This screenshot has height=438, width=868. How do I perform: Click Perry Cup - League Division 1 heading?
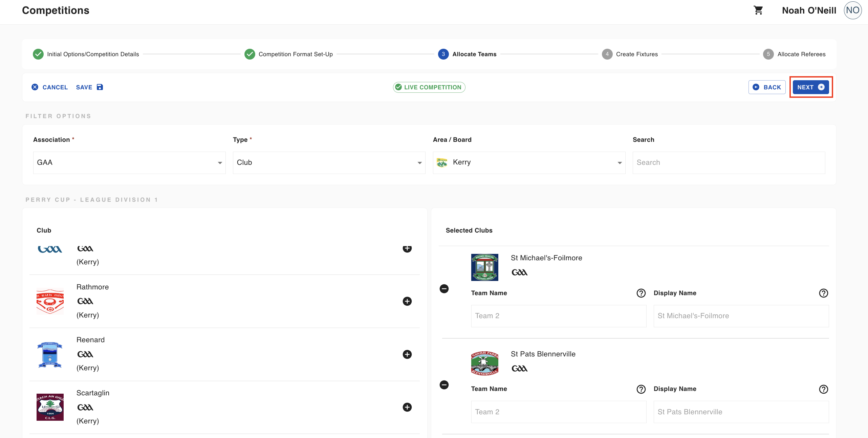tap(92, 200)
